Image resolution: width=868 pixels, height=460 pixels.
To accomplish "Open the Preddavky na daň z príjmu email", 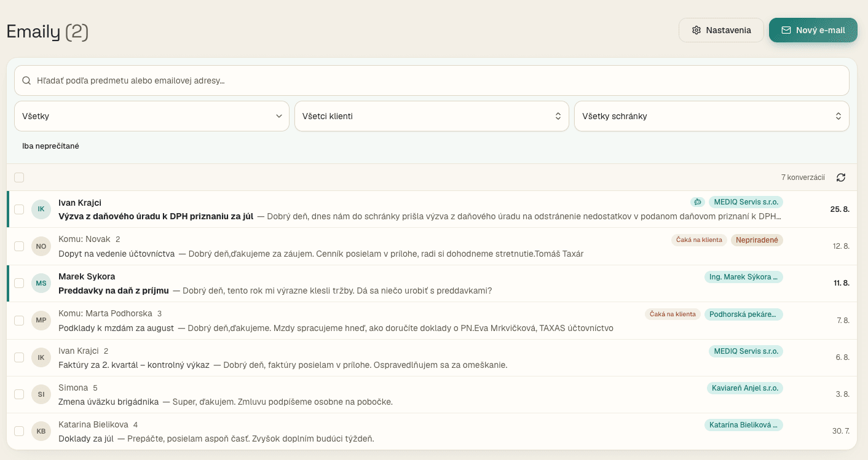I will 432,283.
